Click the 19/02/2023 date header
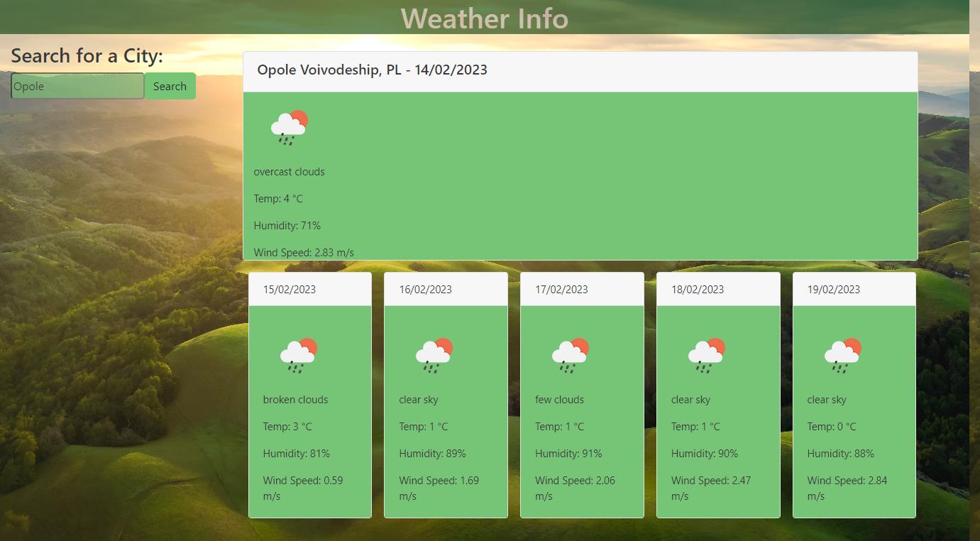Image resolution: width=980 pixels, height=541 pixels. [854, 289]
